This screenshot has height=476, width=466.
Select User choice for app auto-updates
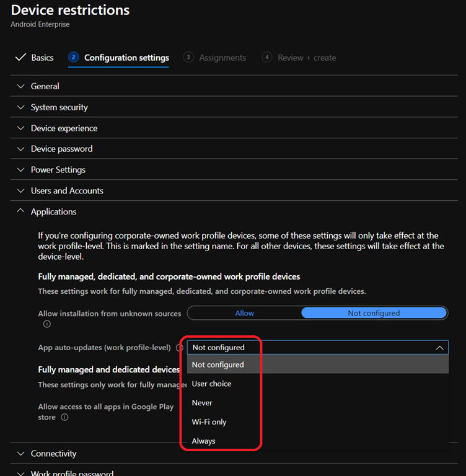(211, 384)
